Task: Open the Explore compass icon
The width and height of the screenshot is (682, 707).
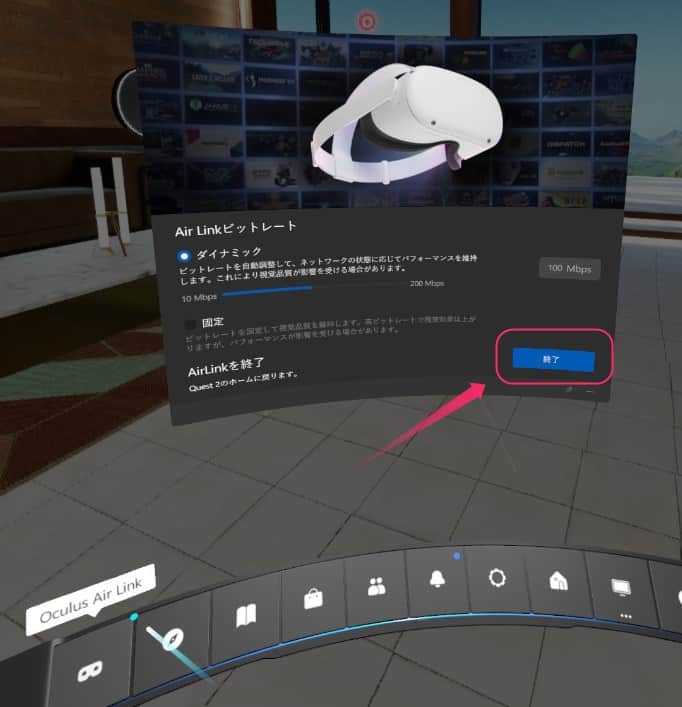Action: [173, 639]
